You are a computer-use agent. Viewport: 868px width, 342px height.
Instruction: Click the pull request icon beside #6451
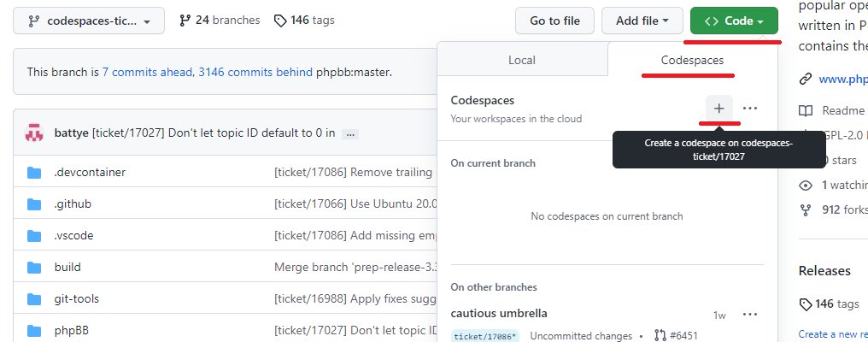click(660, 335)
